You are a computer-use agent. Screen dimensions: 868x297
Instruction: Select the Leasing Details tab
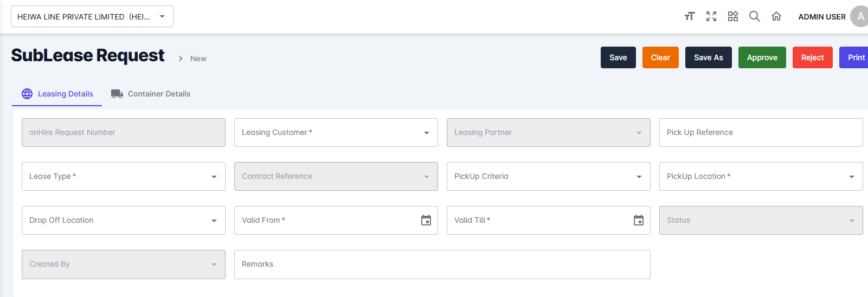click(57, 94)
